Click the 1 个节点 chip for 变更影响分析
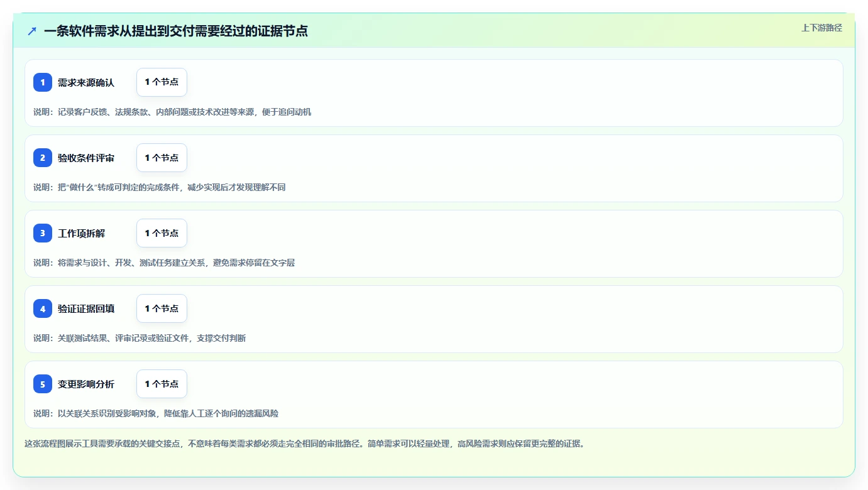Viewport: 868px width, 490px height. [162, 384]
